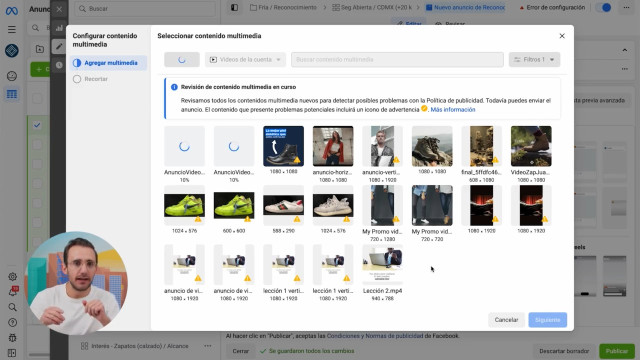Close the Seleccionar contenido multimedia dialog
This screenshot has height=360, width=640.
click(x=562, y=36)
